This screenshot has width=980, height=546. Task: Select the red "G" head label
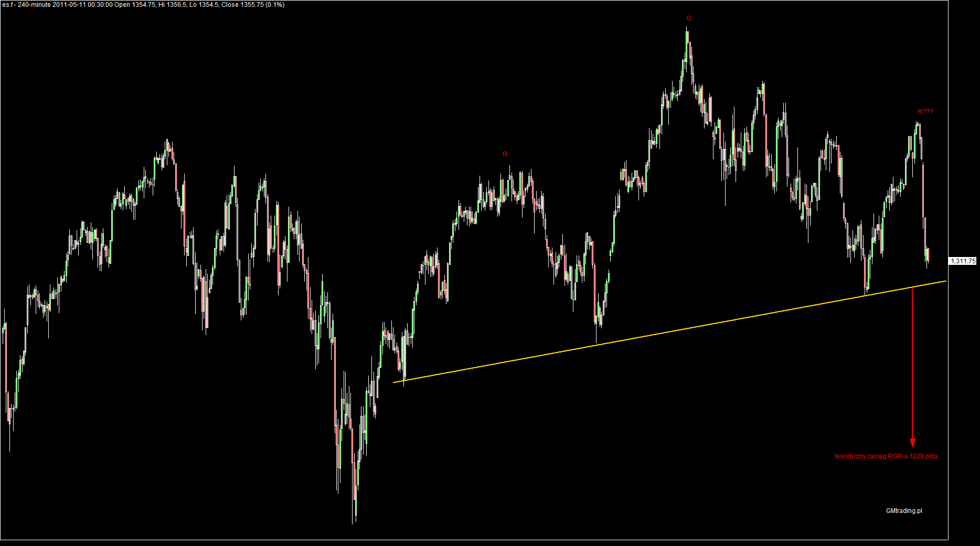(689, 18)
